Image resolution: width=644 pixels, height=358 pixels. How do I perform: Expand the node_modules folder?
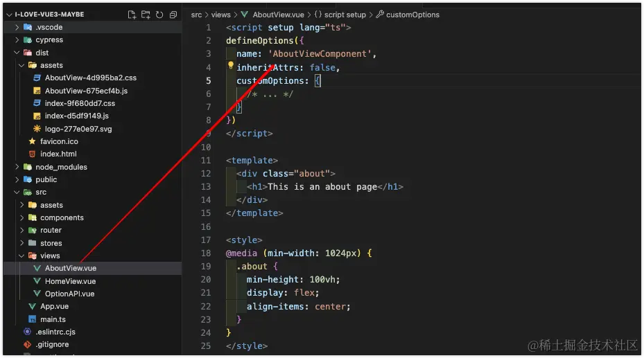click(17, 167)
